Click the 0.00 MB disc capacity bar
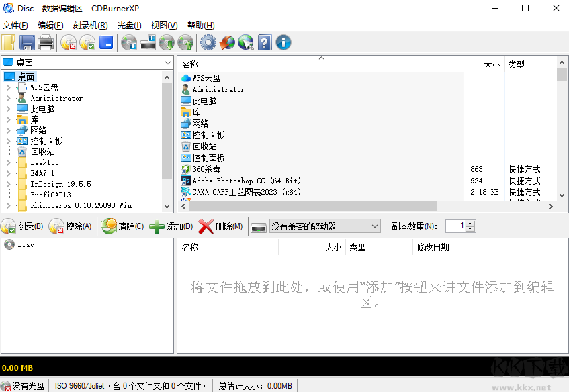569x392 pixels. pos(285,367)
